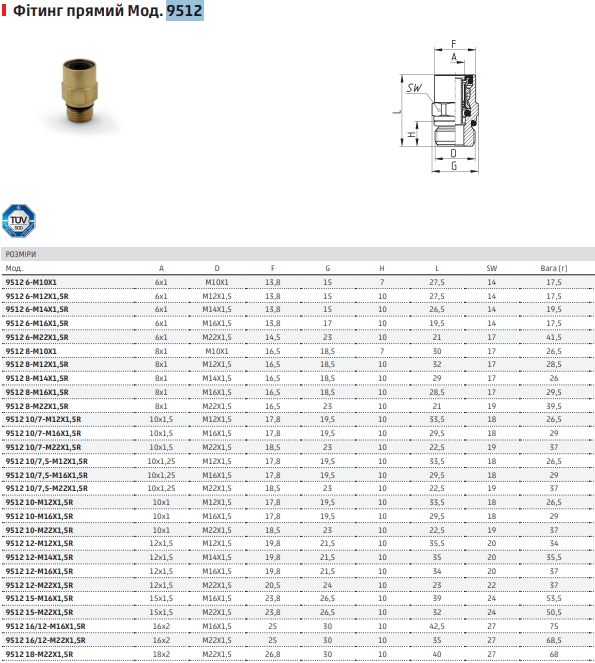Select row 9512 8-M10X1

click(x=298, y=351)
